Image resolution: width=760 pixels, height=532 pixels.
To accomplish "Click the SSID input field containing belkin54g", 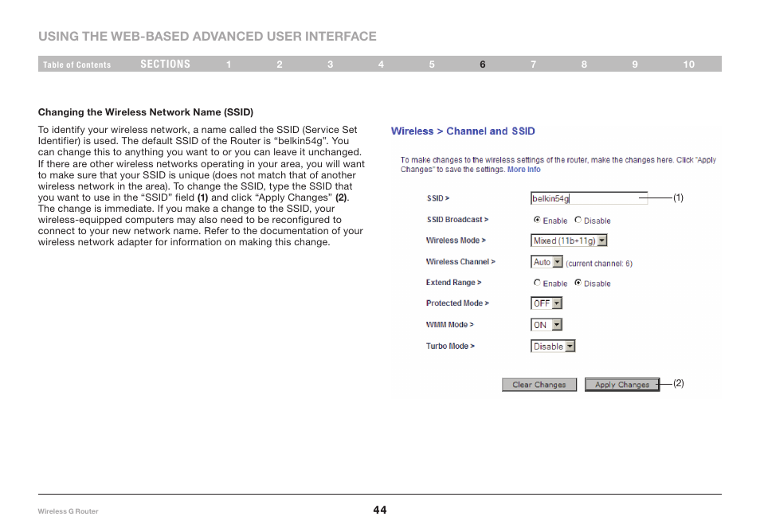I will click(x=589, y=198).
